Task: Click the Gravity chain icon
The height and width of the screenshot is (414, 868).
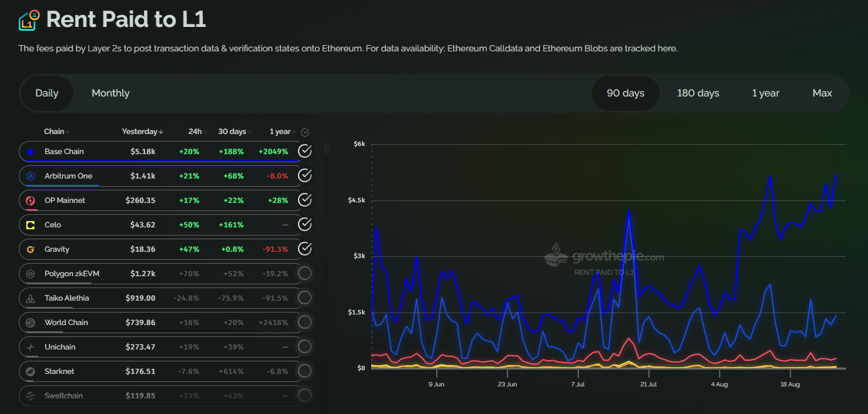Action: 30,249
